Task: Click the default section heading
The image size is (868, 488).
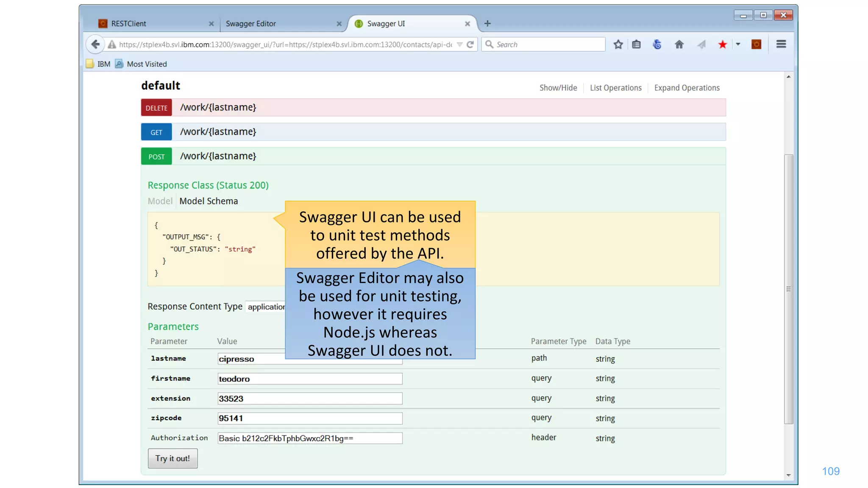Action: point(161,86)
